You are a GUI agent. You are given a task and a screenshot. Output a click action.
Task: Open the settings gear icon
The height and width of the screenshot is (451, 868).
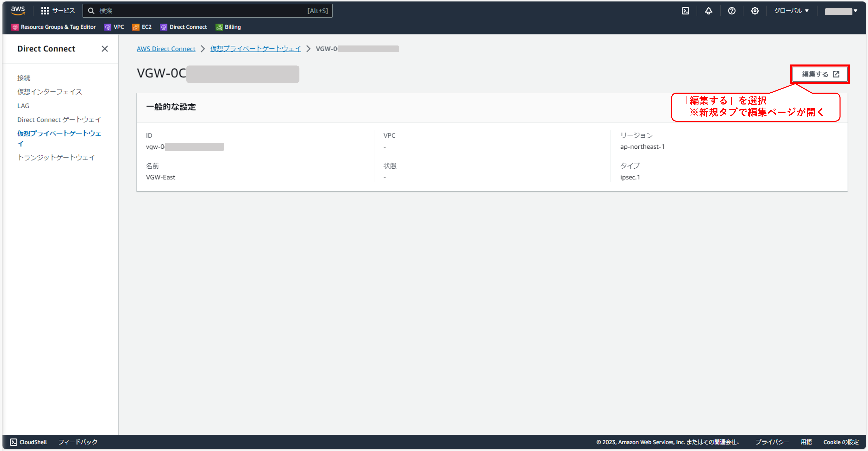(754, 11)
